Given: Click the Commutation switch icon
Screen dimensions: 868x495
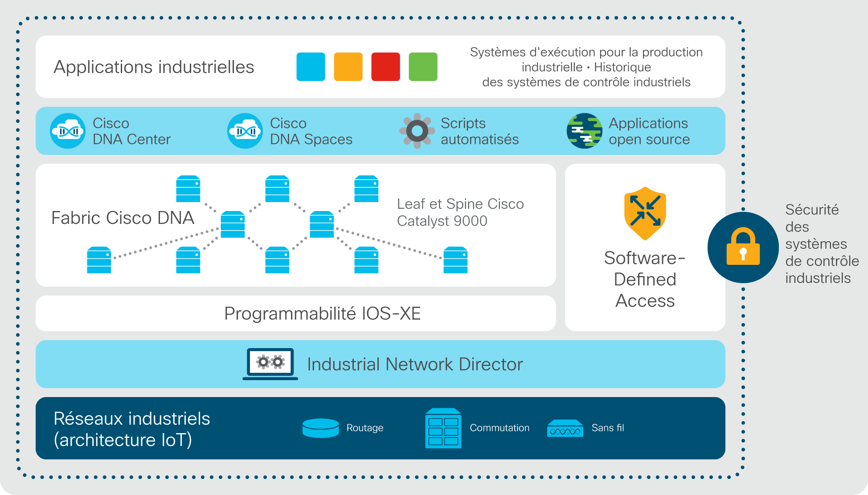Looking at the screenshot, I should point(443,428).
